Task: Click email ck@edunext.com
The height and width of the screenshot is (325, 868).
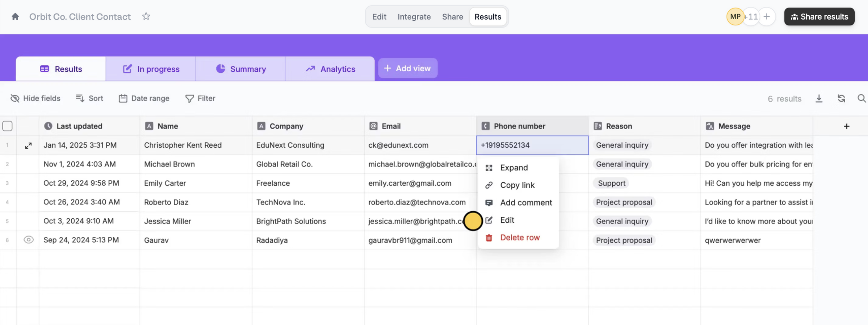Action: click(x=420, y=145)
